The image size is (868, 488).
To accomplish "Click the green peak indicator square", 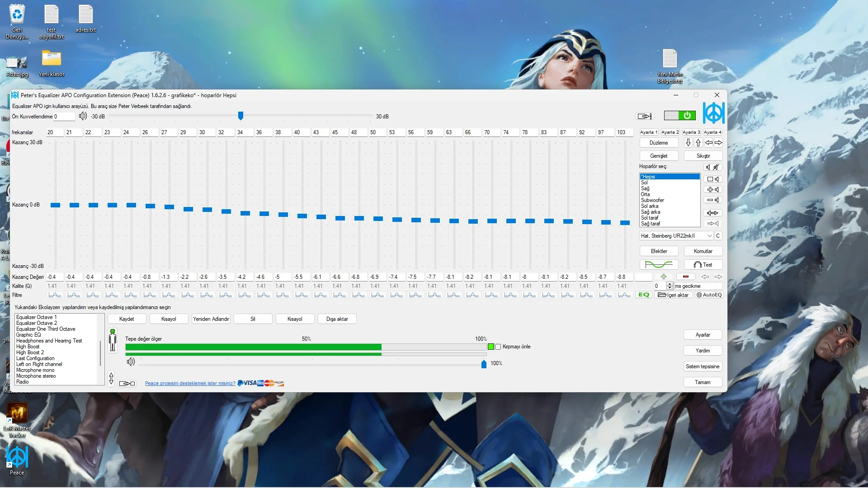I will [x=491, y=347].
